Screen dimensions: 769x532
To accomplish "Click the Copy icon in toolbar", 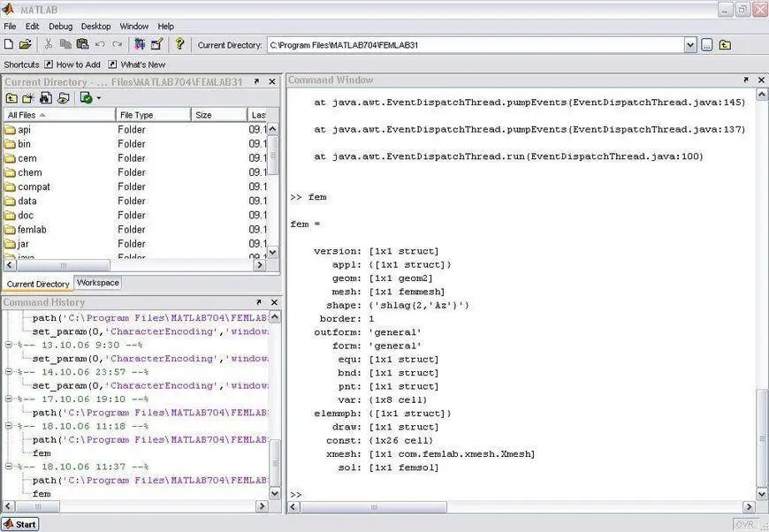I will pyautogui.click(x=65, y=44).
